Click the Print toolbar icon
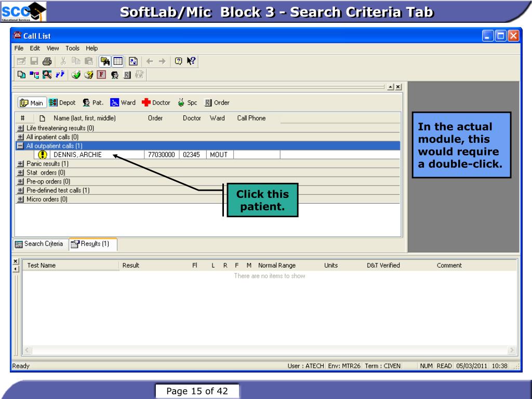 pyautogui.click(x=47, y=61)
